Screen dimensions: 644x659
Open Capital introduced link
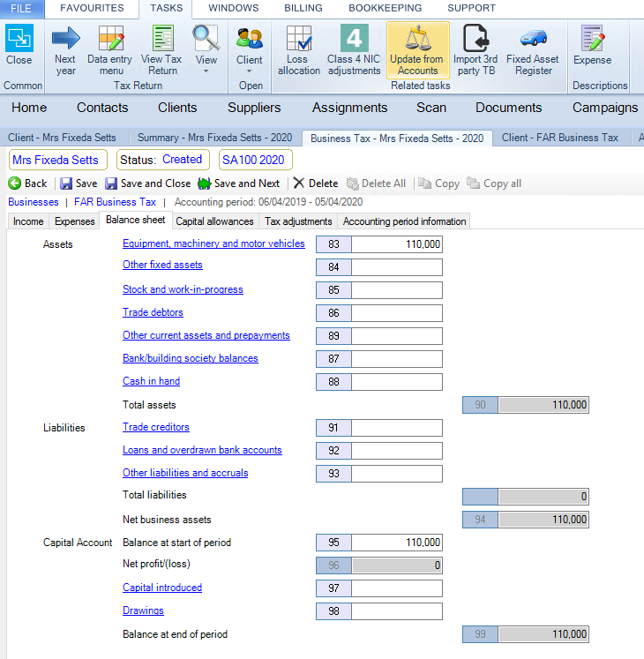[162, 588]
